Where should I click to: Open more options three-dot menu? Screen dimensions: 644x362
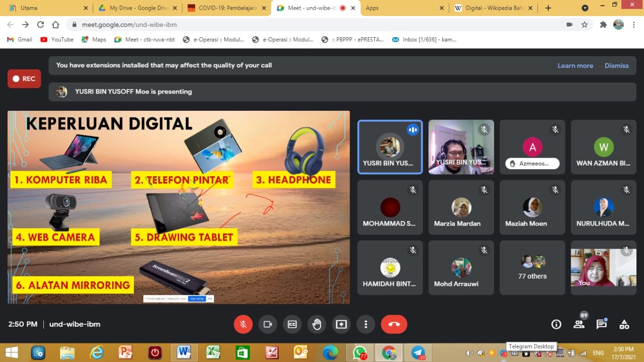click(366, 324)
